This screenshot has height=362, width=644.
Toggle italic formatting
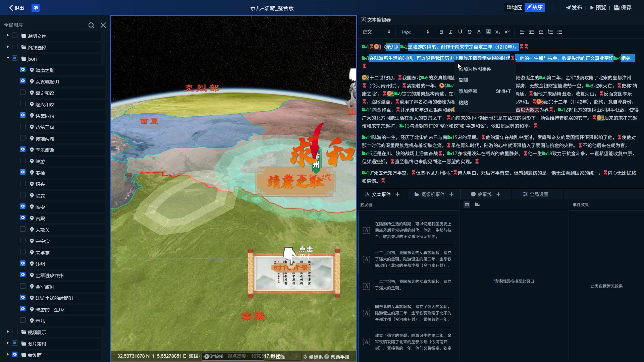click(450, 32)
